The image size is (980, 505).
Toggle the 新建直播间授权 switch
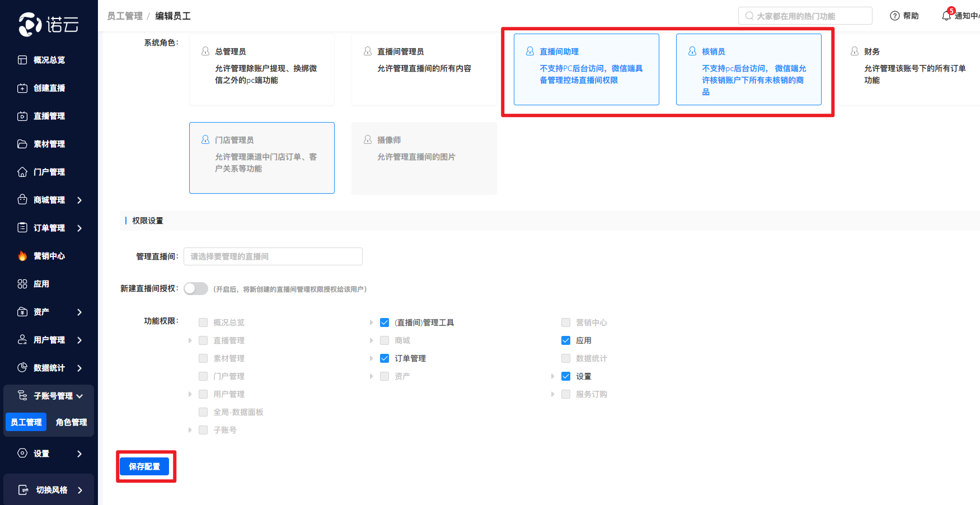coord(196,288)
